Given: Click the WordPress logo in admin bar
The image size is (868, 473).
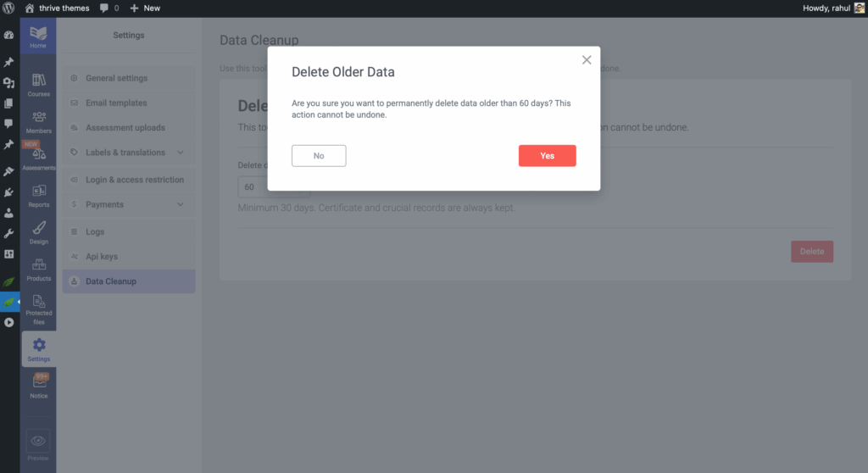Looking at the screenshot, I should [8, 8].
